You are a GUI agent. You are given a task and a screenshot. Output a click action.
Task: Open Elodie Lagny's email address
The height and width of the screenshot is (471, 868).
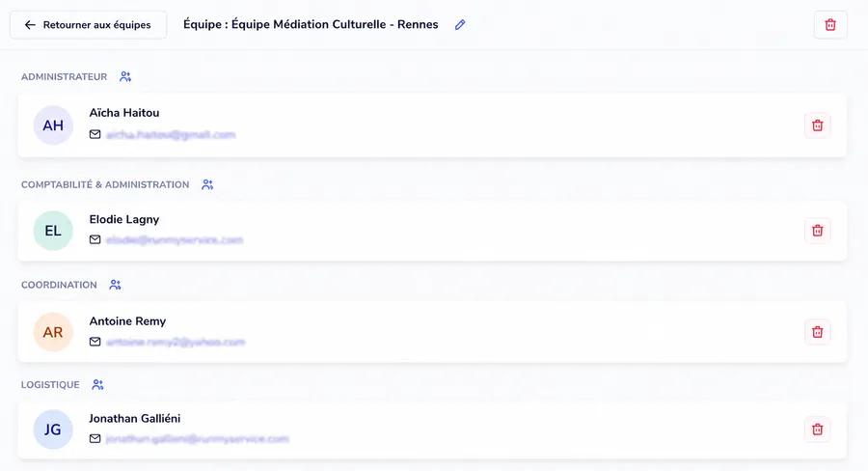coord(175,240)
